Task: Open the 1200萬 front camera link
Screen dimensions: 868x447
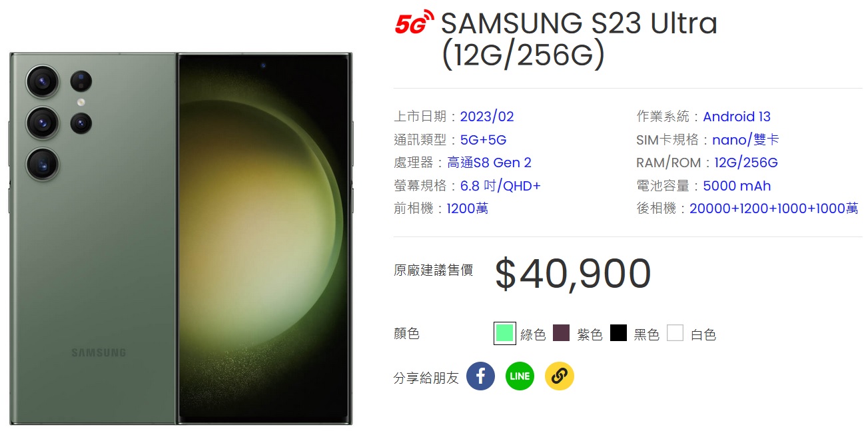Action: 468,209
